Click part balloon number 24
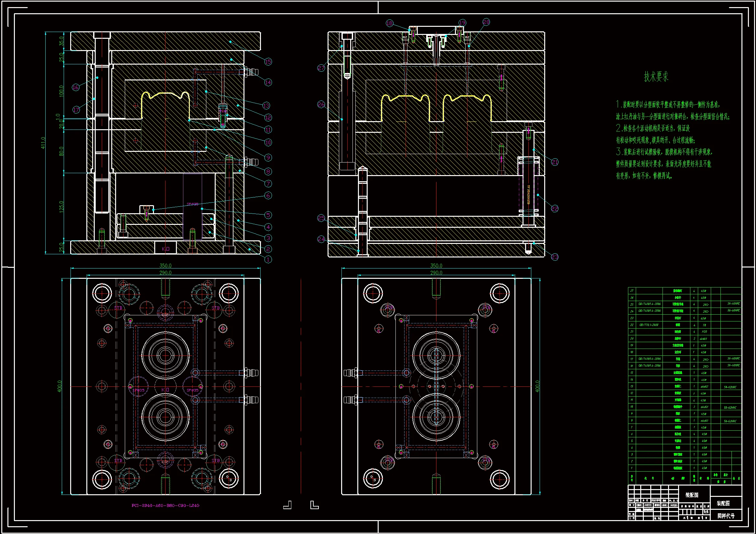This screenshot has height=534, width=756. coord(321,239)
